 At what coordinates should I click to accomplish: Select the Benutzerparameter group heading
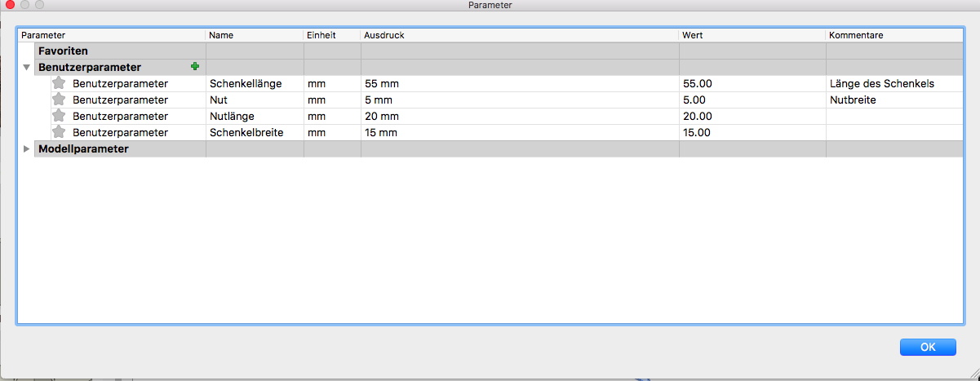click(90, 67)
